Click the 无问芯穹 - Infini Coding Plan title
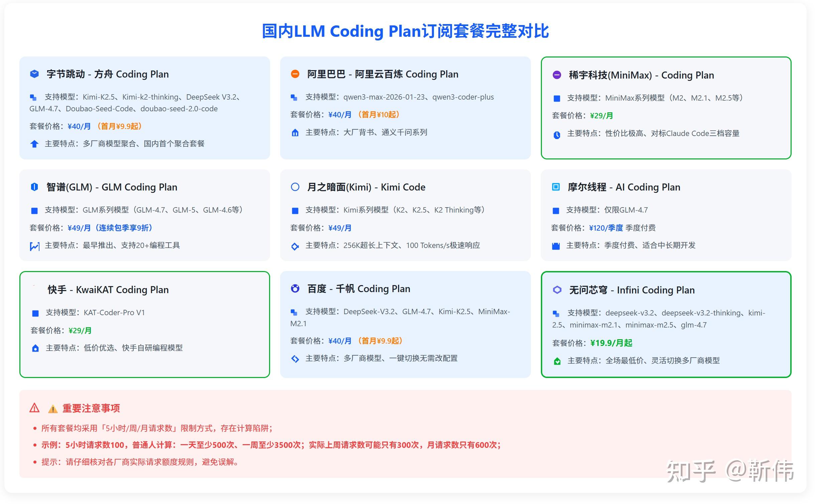Image resolution: width=815 pixels, height=504 pixels. pos(632,290)
